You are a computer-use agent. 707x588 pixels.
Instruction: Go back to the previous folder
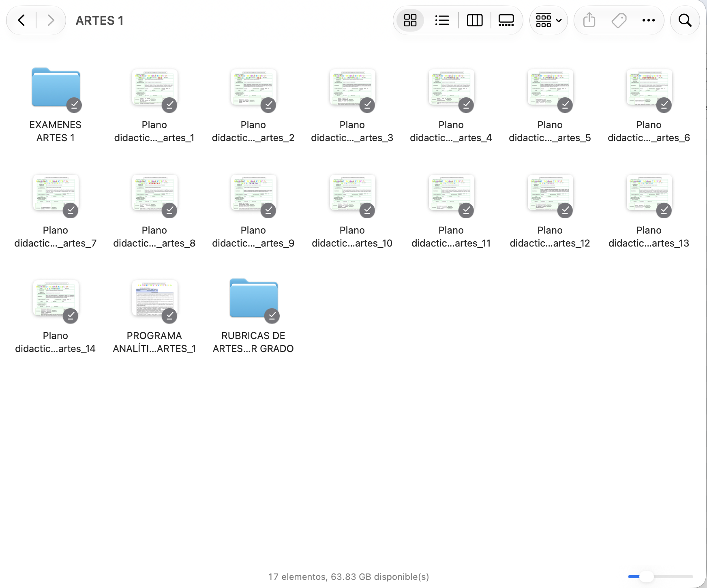coord(21,20)
